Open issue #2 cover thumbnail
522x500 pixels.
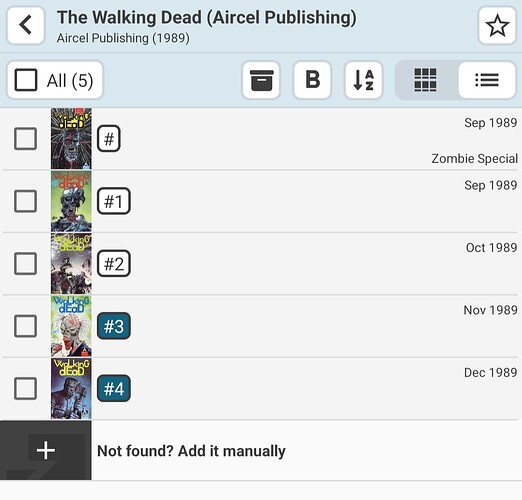pyautogui.click(x=71, y=263)
